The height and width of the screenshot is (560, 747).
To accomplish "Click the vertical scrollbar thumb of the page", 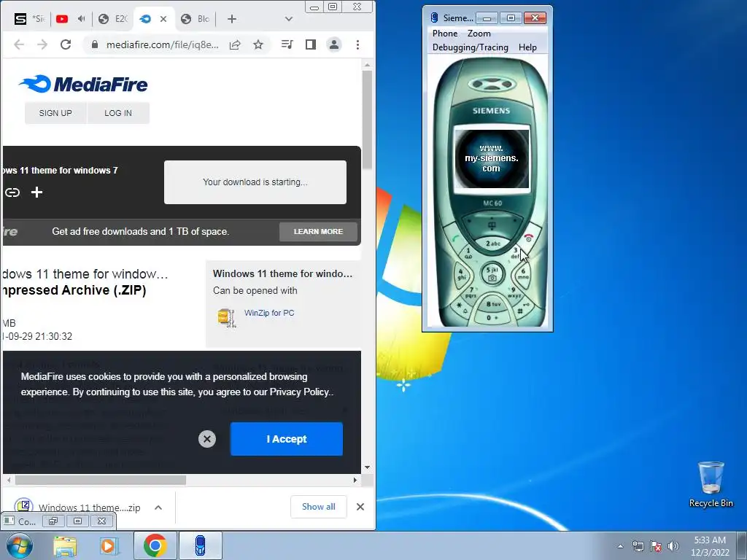I will [x=367, y=119].
